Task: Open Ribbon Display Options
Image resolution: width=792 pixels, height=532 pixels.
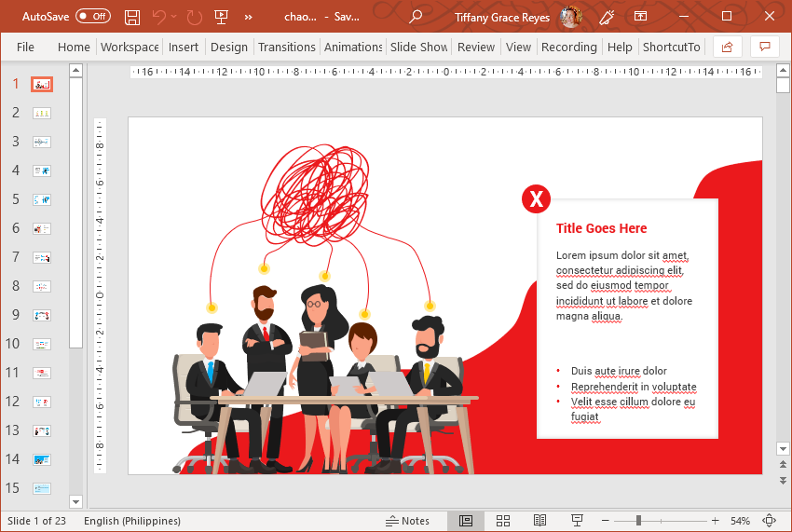Action: 640,17
